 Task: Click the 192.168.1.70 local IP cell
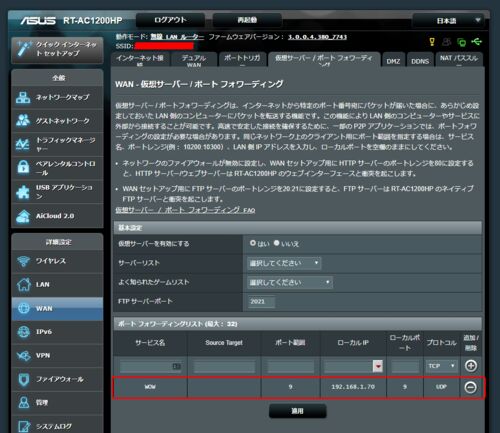353,387
